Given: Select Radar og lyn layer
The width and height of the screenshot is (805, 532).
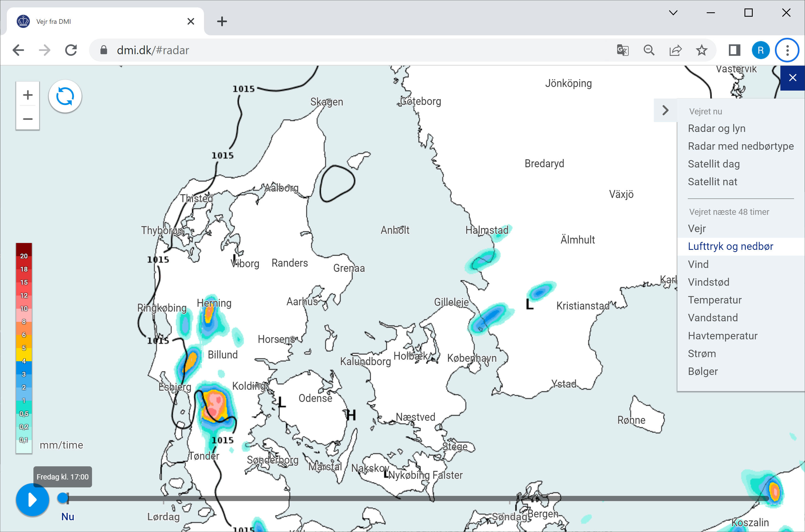Looking at the screenshot, I should (x=717, y=128).
